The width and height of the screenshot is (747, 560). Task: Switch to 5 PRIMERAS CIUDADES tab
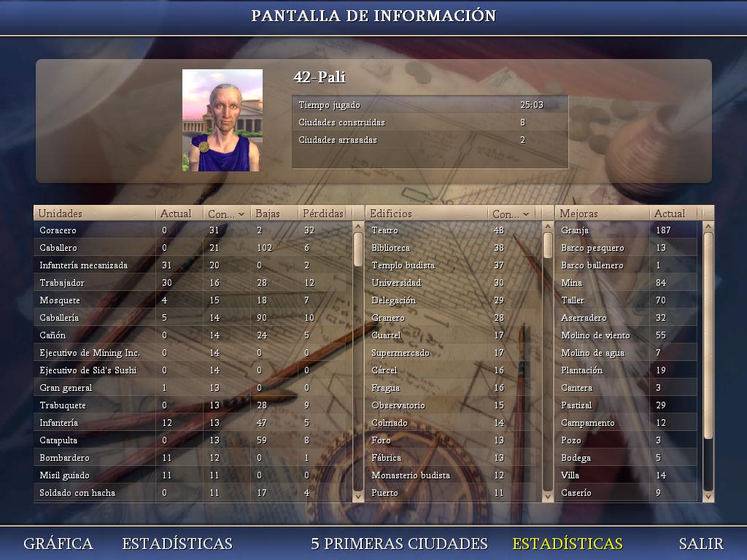coord(399,544)
